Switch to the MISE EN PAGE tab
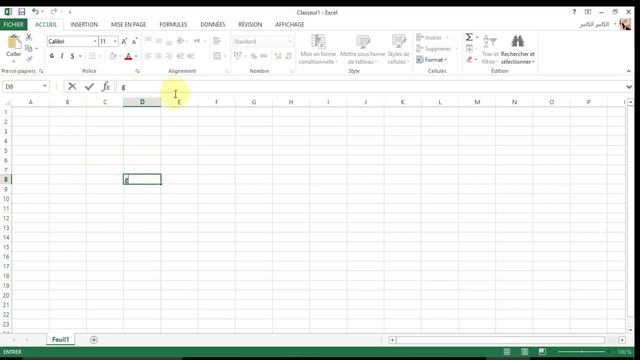This screenshot has width=640, height=360. [x=129, y=24]
